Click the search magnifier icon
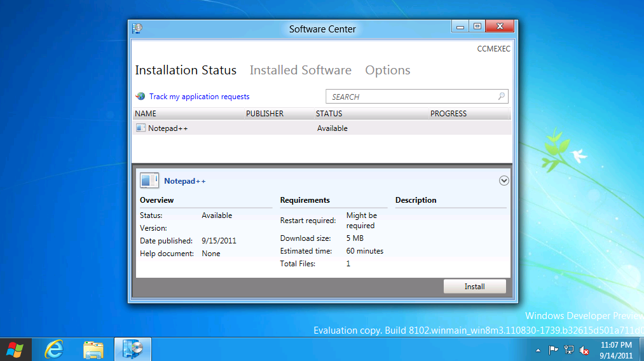 point(501,97)
